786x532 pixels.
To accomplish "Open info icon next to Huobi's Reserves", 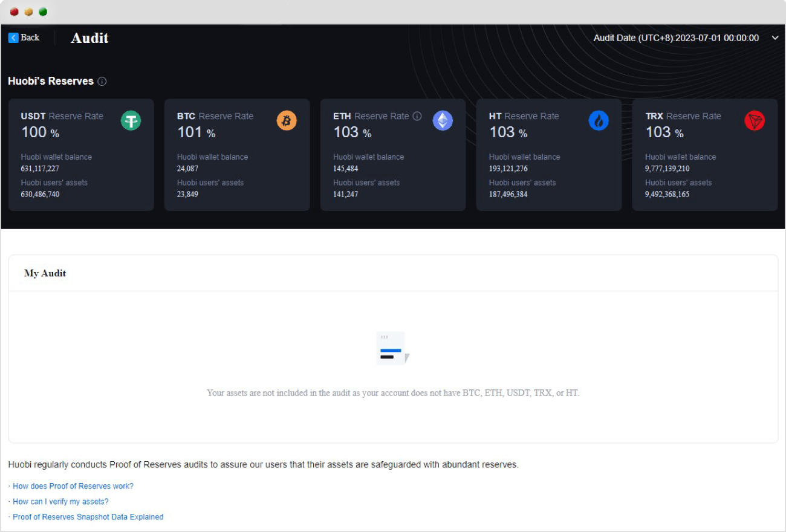I will pyautogui.click(x=102, y=82).
